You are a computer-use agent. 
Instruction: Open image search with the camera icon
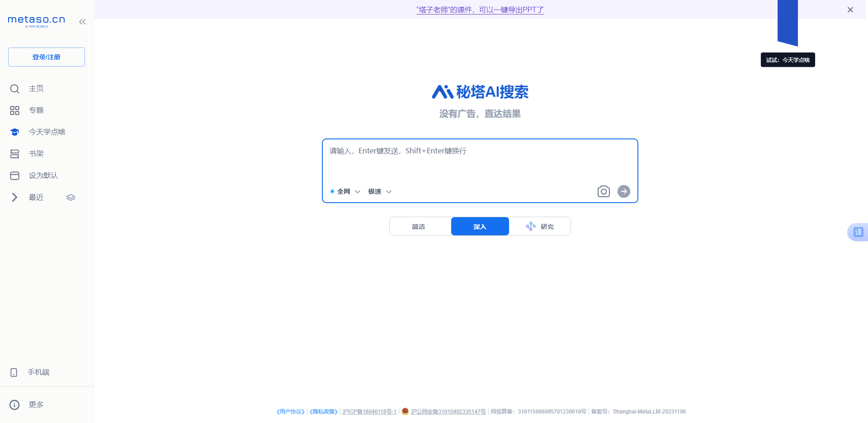604,191
